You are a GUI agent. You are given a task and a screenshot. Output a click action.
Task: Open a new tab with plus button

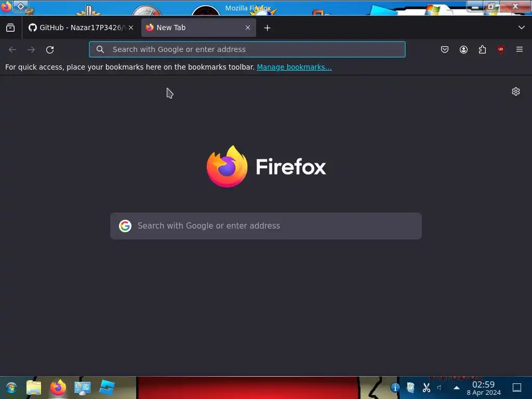point(268,28)
